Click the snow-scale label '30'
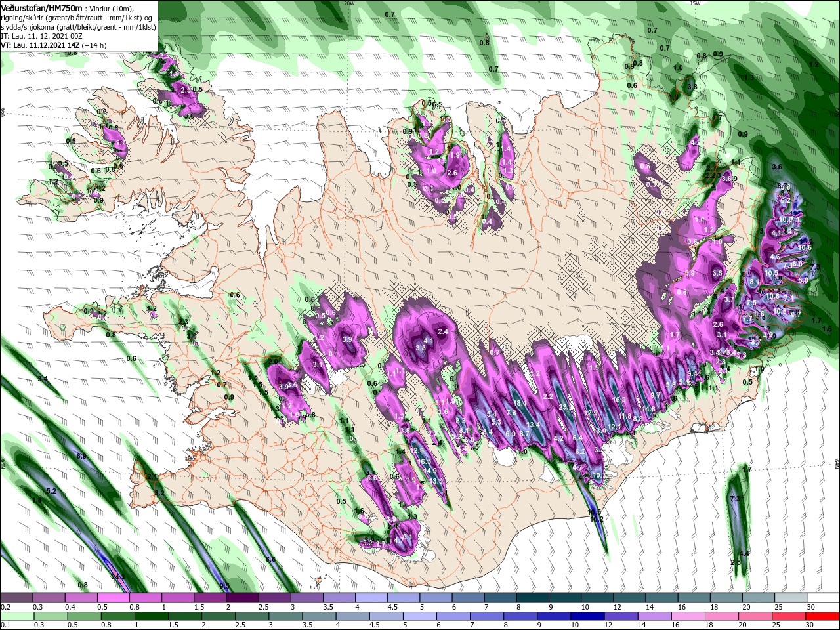 [x=811, y=607]
